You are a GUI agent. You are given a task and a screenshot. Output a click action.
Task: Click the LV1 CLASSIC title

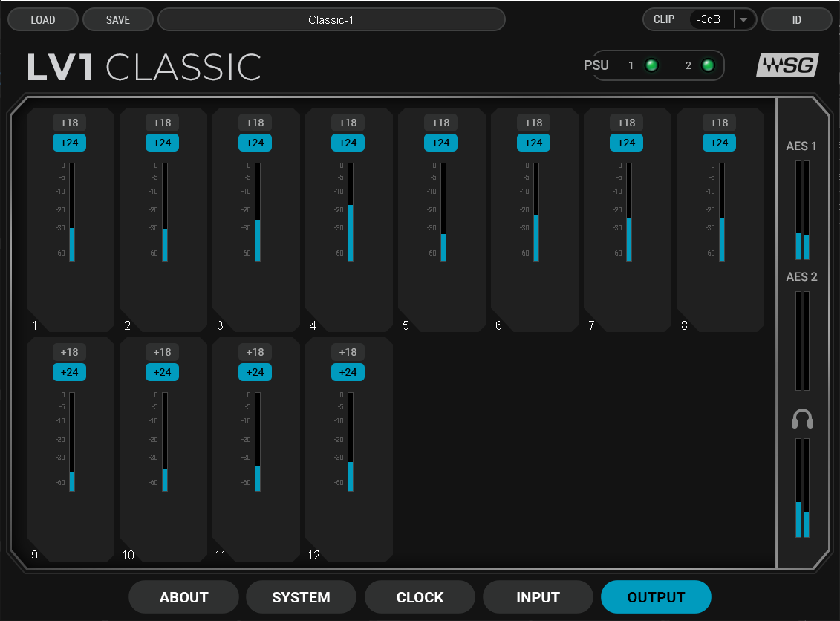coord(144,68)
